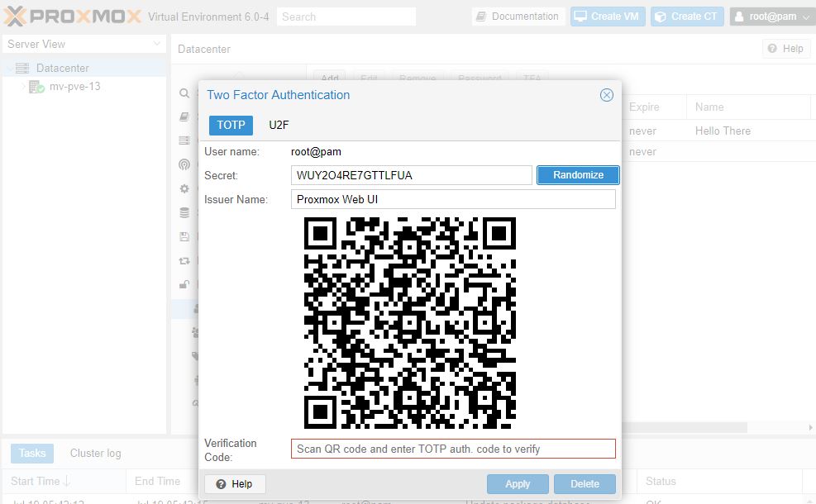The image size is (816, 504).
Task: Click the Proxmox logo
Action: [x=72, y=17]
